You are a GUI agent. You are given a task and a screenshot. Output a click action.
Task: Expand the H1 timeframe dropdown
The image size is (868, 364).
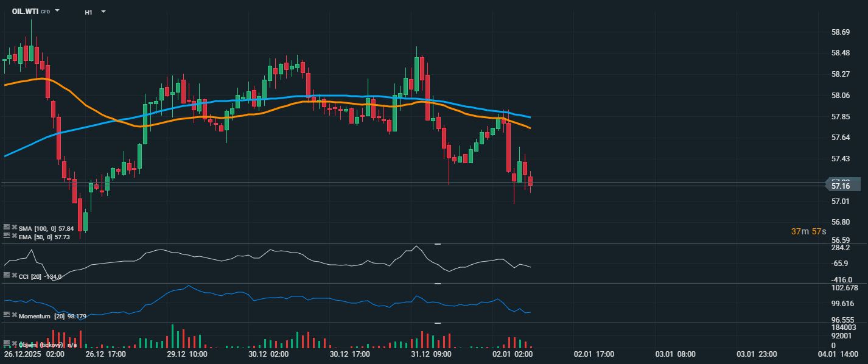point(103,12)
